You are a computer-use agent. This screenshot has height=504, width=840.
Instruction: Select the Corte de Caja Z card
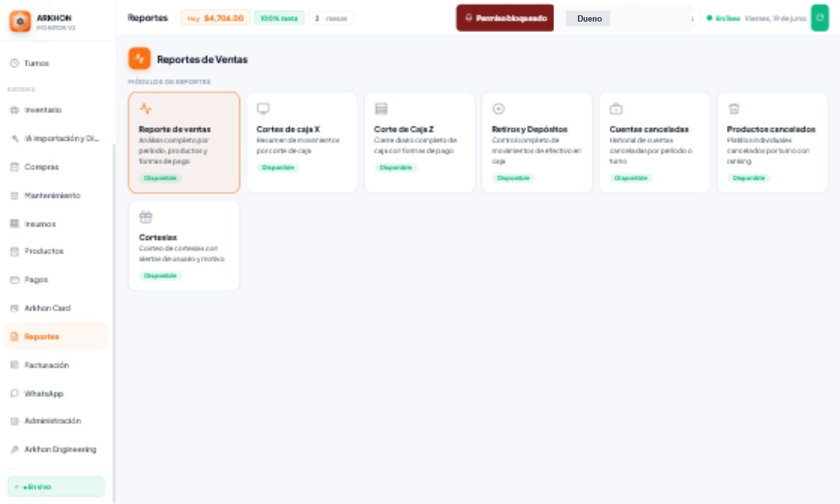tap(419, 143)
